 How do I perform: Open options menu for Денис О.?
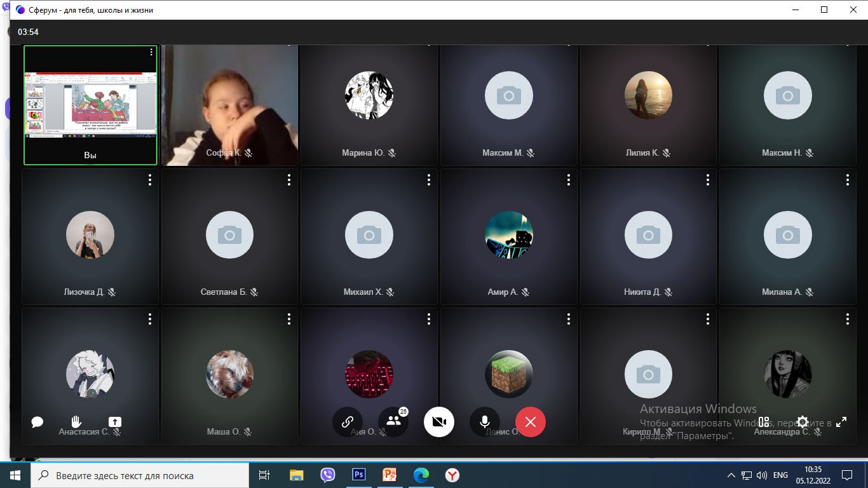pyautogui.click(x=569, y=318)
